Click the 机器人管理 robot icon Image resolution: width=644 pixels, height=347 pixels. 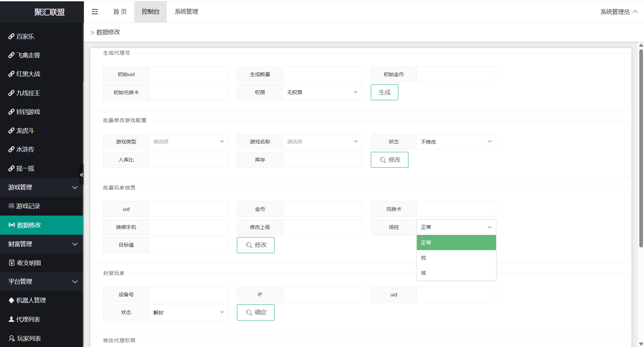tap(11, 300)
